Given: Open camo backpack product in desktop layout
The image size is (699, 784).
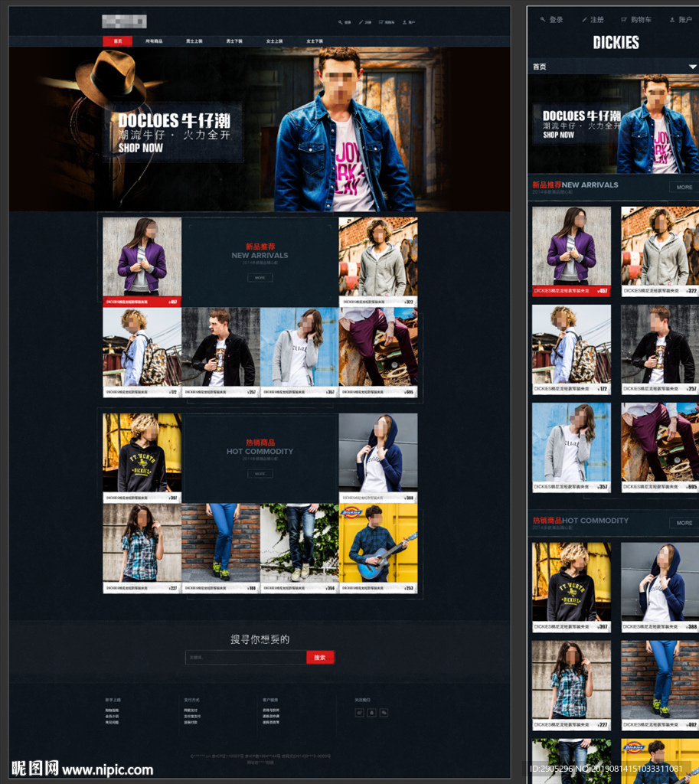Looking at the screenshot, I should click(142, 352).
